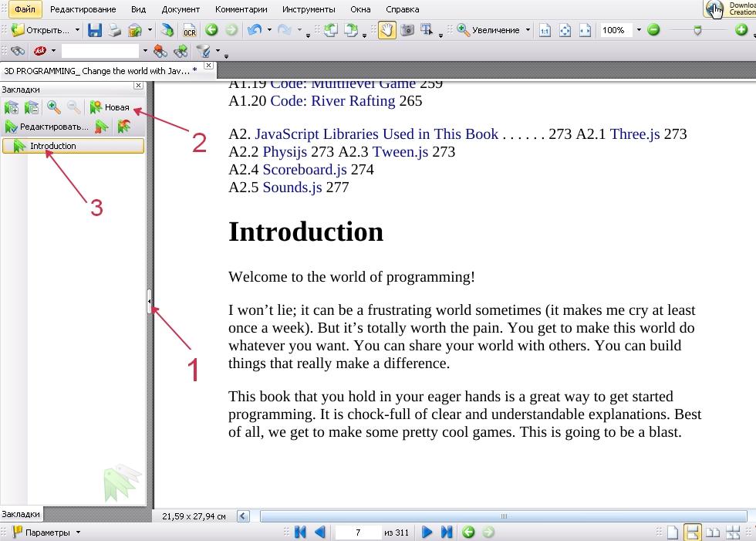The width and height of the screenshot is (756, 541).
Task: Jump to the last page
Action: click(x=447, y=533)
